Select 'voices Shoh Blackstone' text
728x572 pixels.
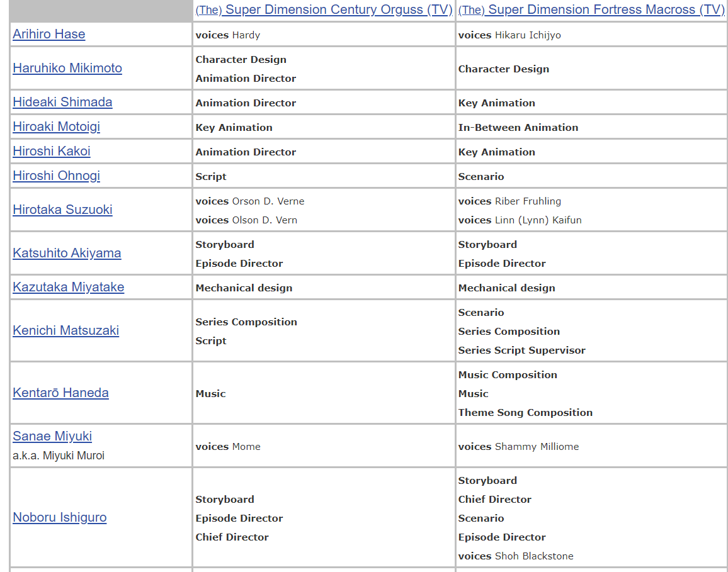click(x=515, y=556)
